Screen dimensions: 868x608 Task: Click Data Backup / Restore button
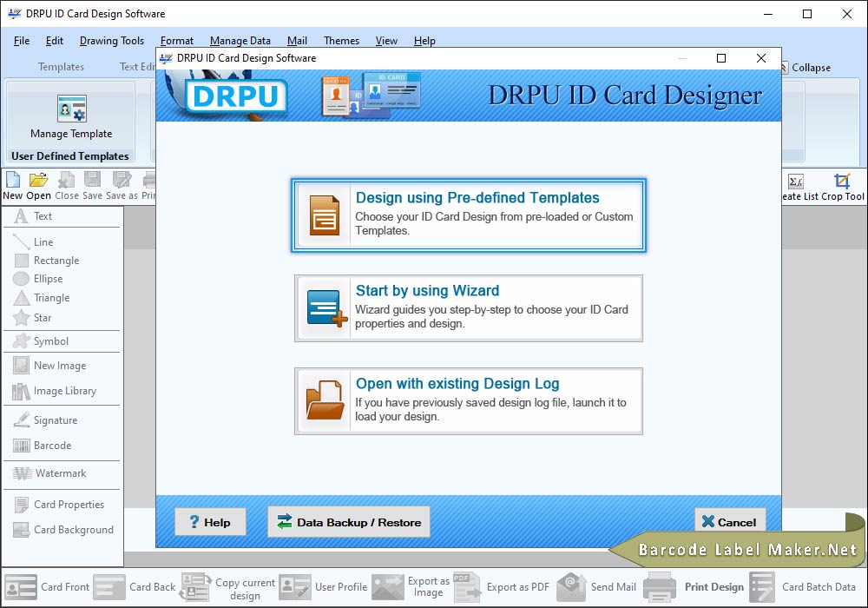click(349, 522)
